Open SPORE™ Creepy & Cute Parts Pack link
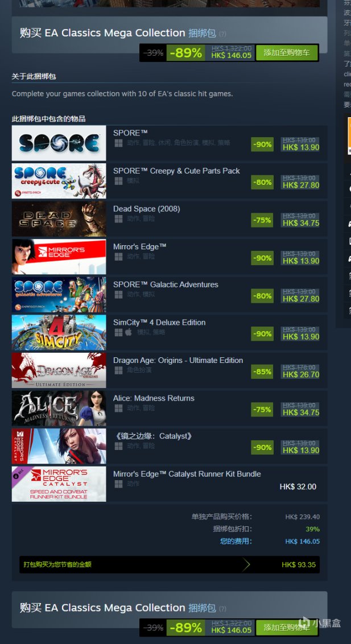This screenshot has width=351, height=644. 176,171
